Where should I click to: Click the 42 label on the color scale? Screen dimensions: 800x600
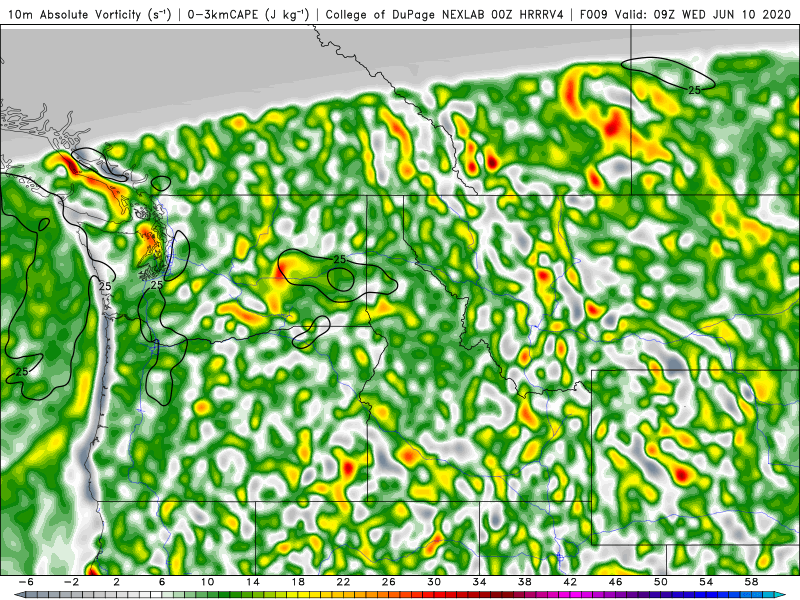[570, 582]
